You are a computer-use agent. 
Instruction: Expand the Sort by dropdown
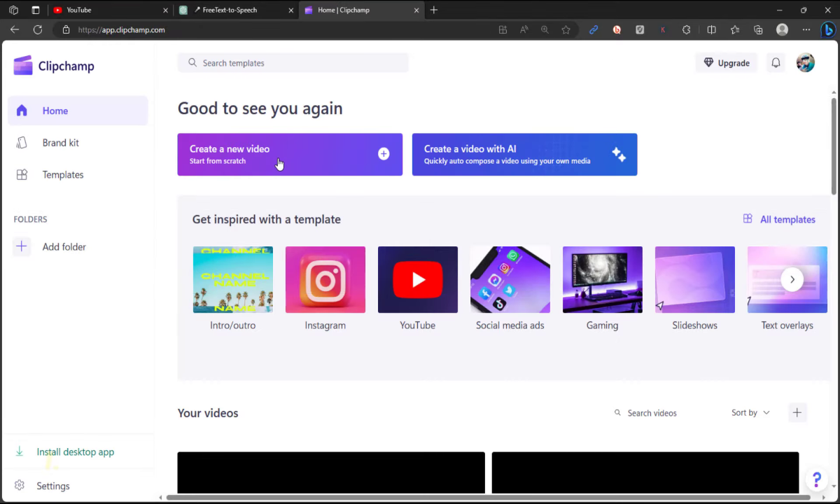tap(750, 413)
